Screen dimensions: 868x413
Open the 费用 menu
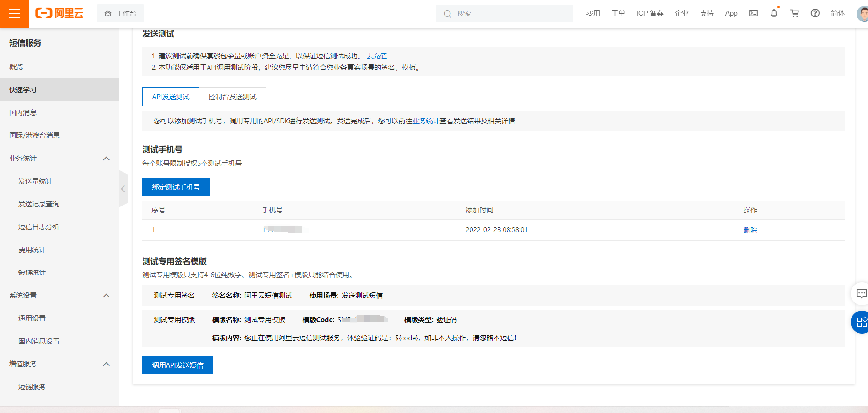tap(593, 13)
